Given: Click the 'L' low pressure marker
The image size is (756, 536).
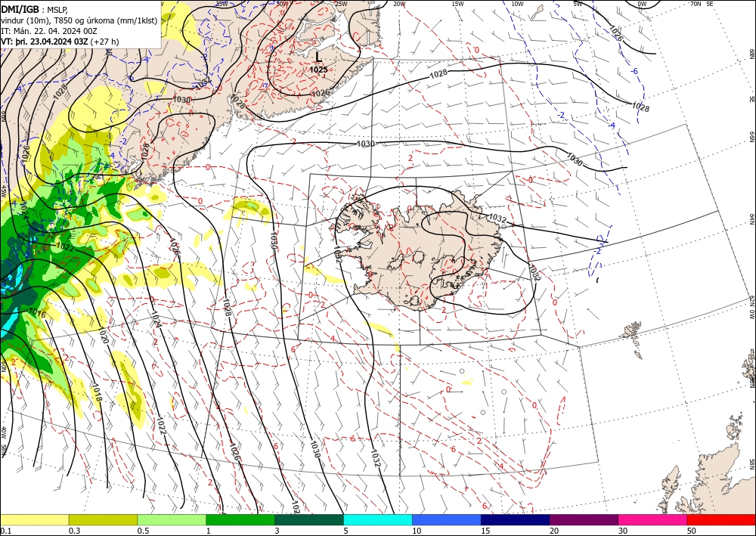Looking at the screenshot, I should click(x=319, y=57).
